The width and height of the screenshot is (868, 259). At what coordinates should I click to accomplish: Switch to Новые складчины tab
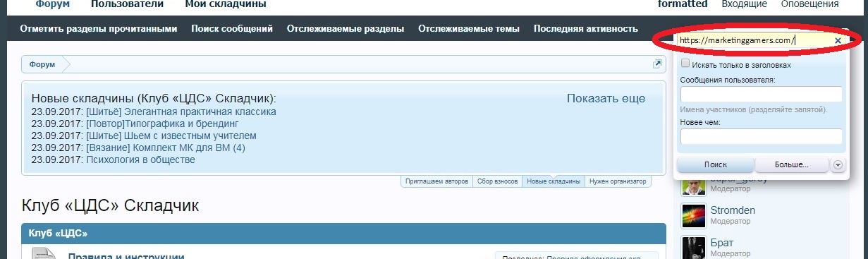pyautogui.click(x=554, y=181)
